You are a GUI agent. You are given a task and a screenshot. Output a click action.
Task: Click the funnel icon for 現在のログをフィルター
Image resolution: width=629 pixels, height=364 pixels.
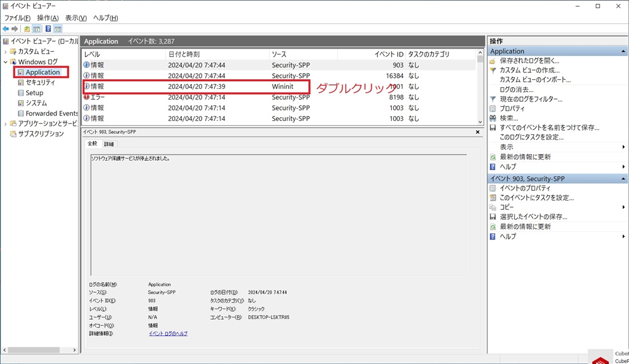click(x=493, y=99)
